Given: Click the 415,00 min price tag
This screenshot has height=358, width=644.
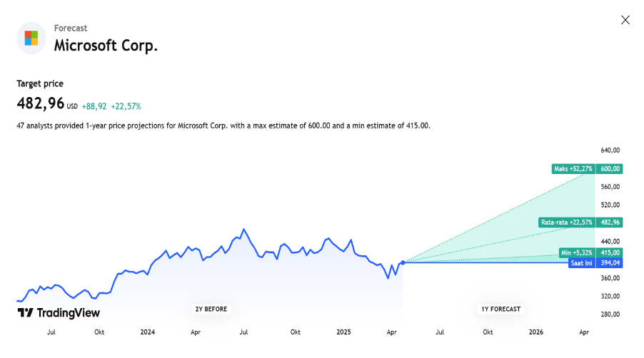Looking at the screenshot, I should click(610, 252).
